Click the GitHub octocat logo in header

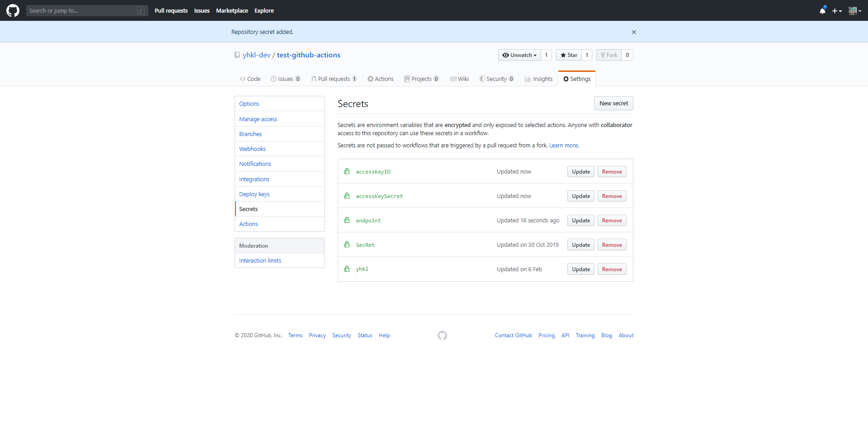[13, 10]
